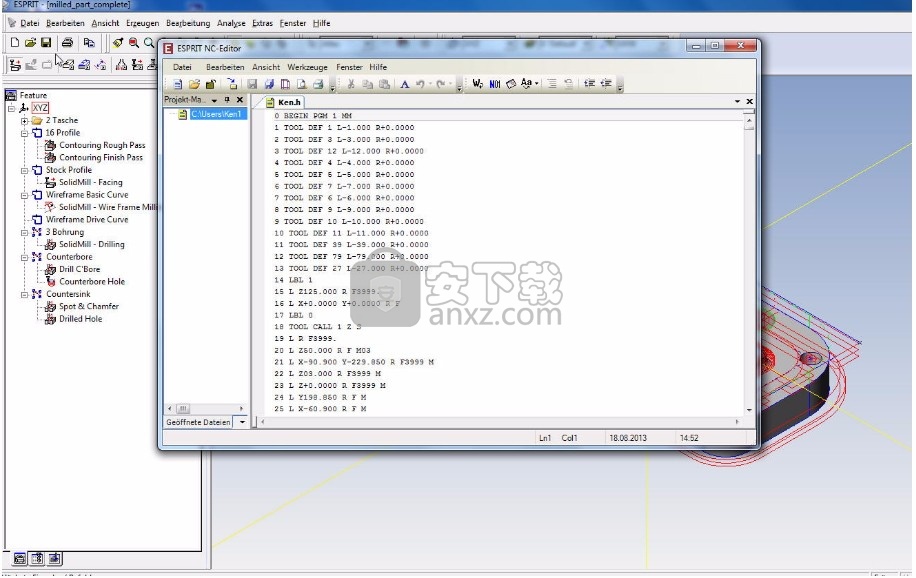Open Bearbeitung menu in ESPRIT main window
This screenshot has width=916, height=578.
click(188, 23)
